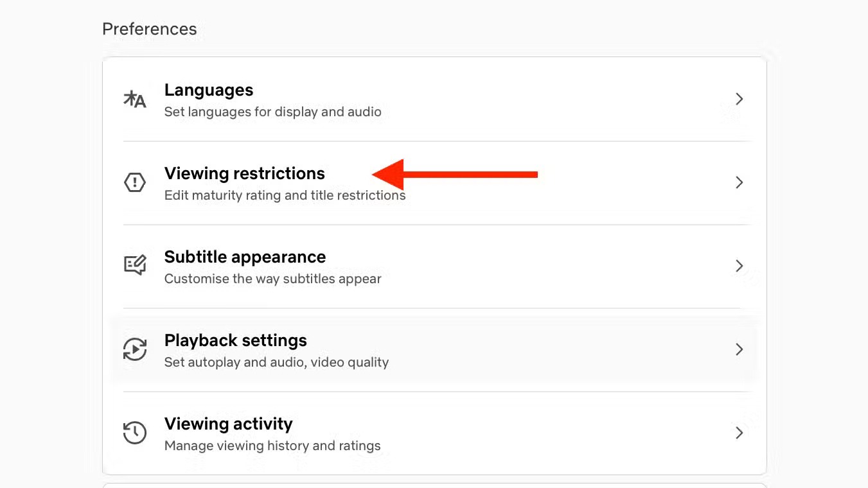This screenshot has width=868, height=488.
Task: Click "Manage viewing history and ratings" description
Action: click(x=272, y=446)
